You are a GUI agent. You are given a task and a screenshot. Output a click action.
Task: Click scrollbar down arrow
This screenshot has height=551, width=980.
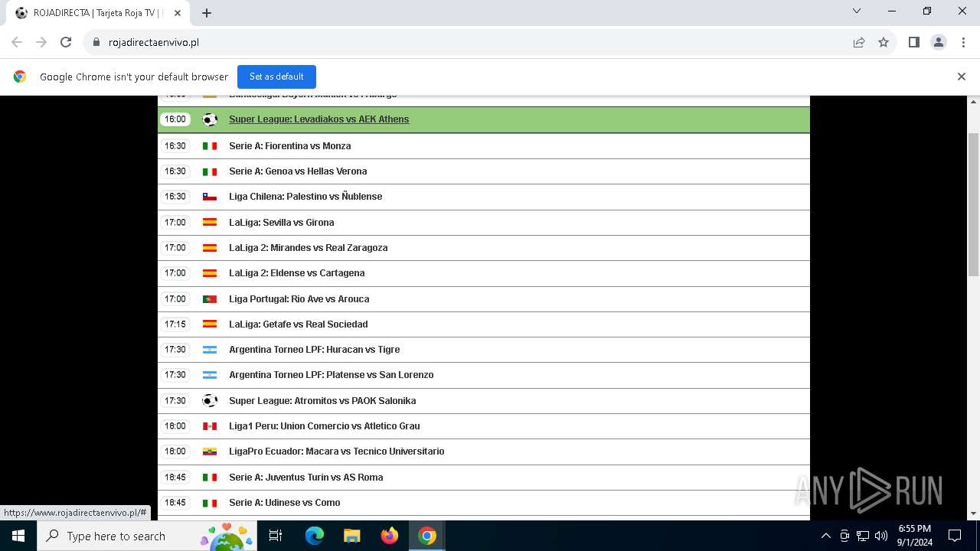point(974,514)
